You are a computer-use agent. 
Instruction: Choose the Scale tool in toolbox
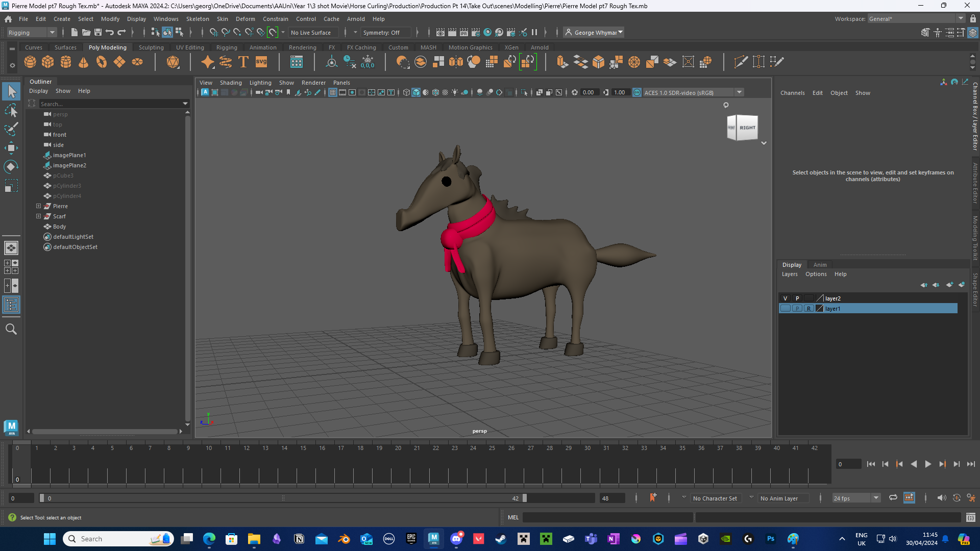pyautogui.click(x=11, y=186)
